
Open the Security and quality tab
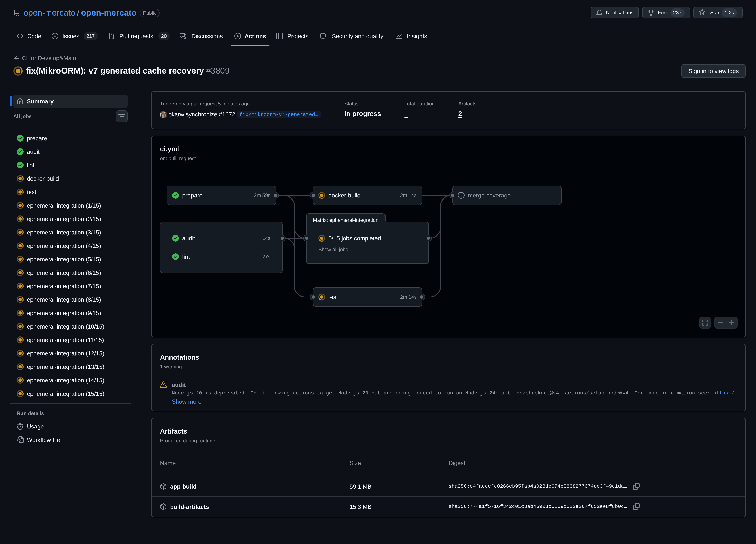[352, 36]
